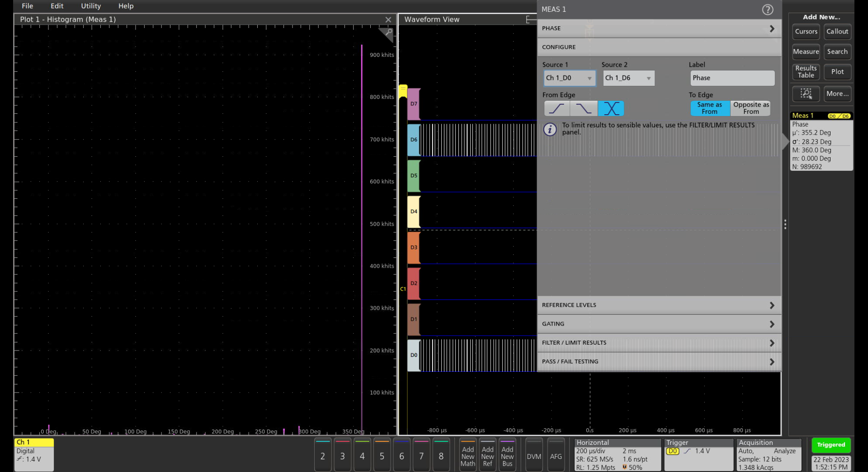The height and width of the screenshot is (472, 868).
Task: Click the three-dot panel handle
Action: tap(785, 224)
